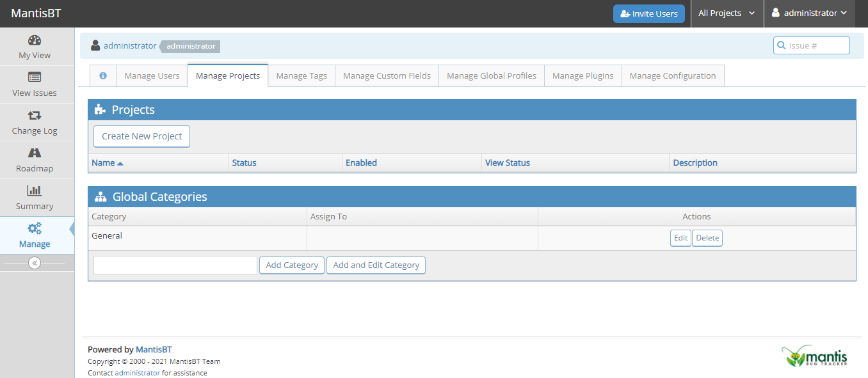This screenshot has width=868, height=378.
Task: Open the Change Log sidebar icon
Action: [x=35, y=115]
